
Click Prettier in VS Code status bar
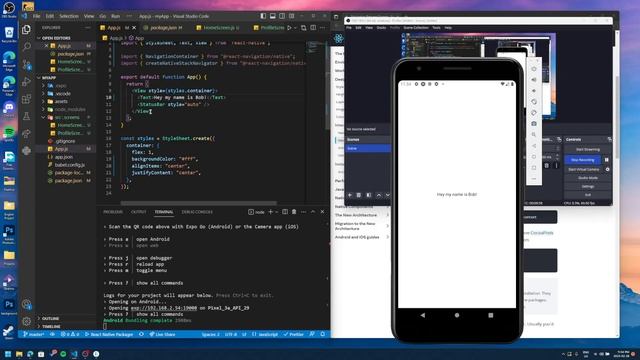[x=293, y=334]
